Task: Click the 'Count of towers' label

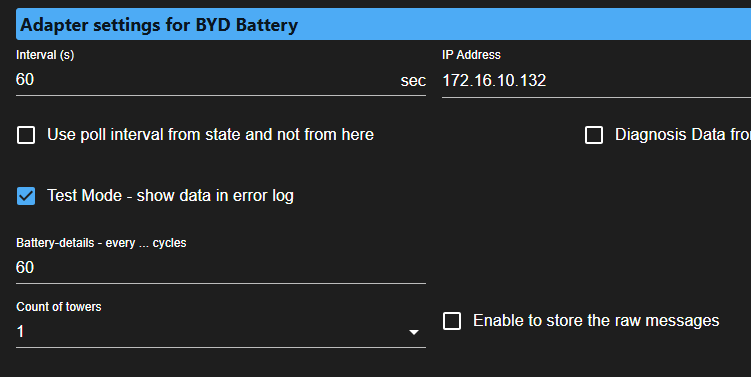Action: [59, 307]
